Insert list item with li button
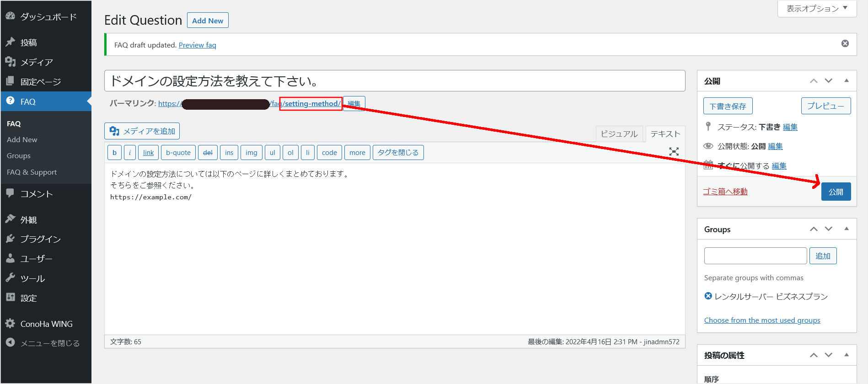 [x=308, y=153]
